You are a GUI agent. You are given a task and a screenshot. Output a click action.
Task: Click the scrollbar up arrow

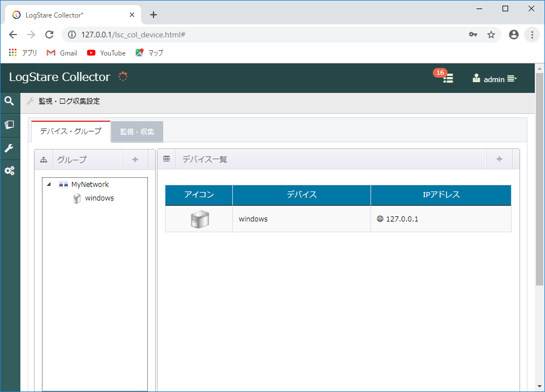point(539,69)
